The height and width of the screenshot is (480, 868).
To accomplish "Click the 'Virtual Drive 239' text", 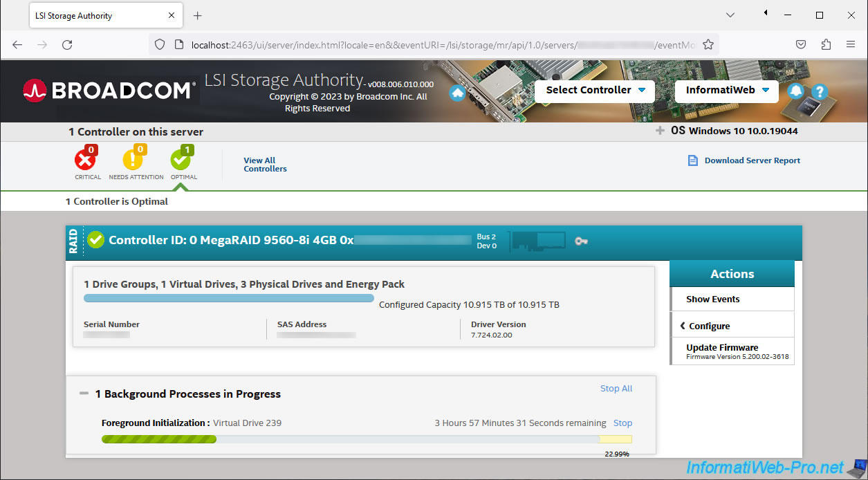I will click(x=247, y=423).
